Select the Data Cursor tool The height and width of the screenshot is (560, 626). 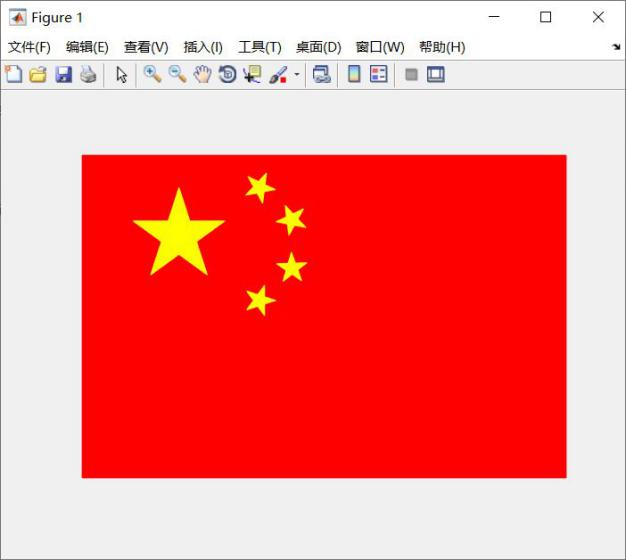coord(252,74)
